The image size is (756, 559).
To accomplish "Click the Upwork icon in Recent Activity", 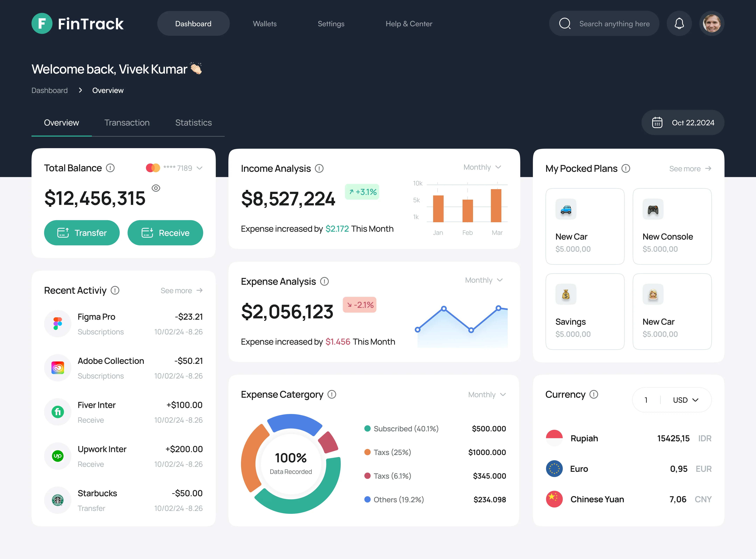I will [57, 456].
